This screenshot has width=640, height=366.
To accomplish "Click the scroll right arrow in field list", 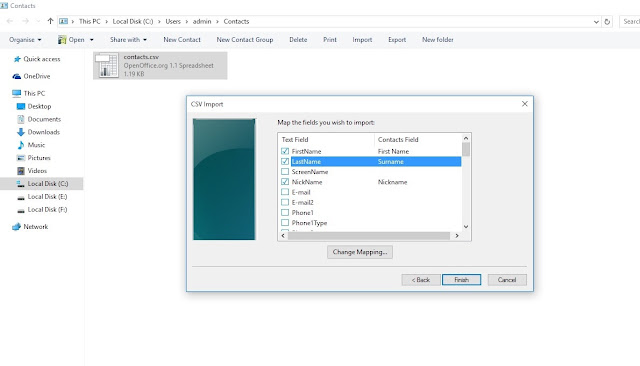I will click(457, 236).
